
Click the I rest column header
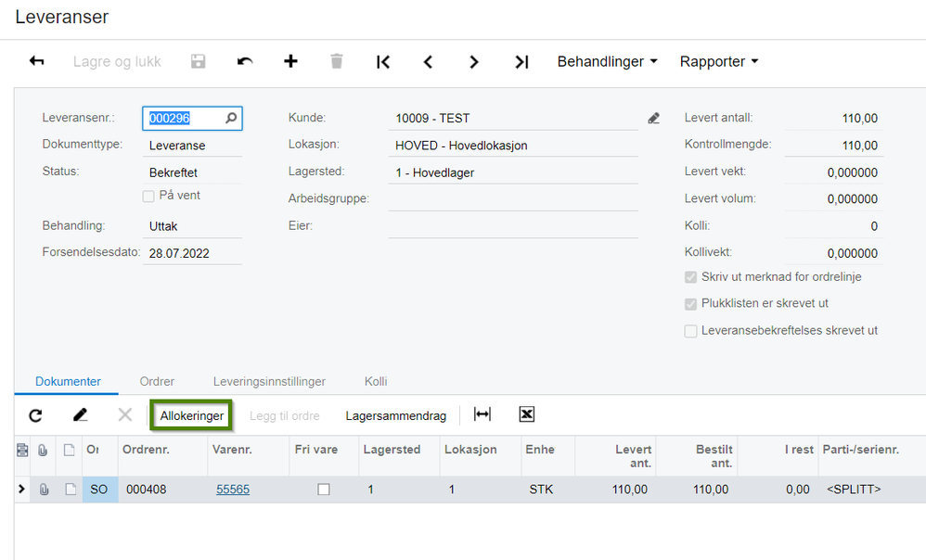(x=778, y=455)
